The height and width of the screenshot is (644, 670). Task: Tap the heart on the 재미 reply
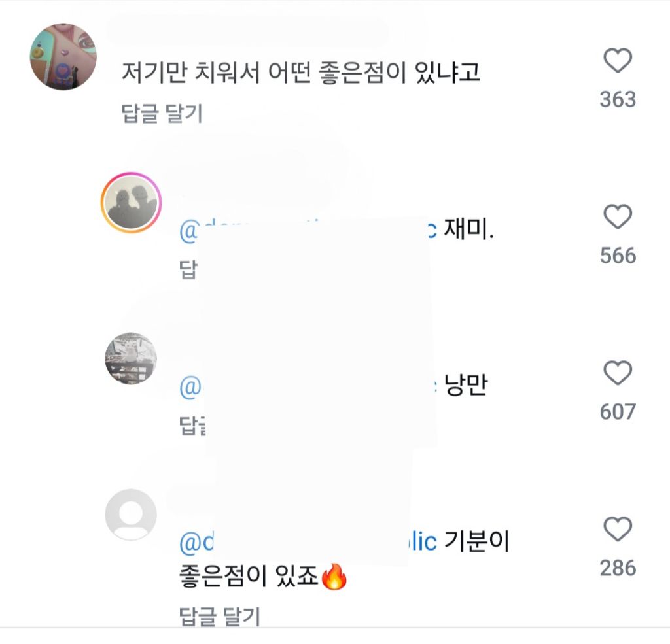[x=617, y=217]
